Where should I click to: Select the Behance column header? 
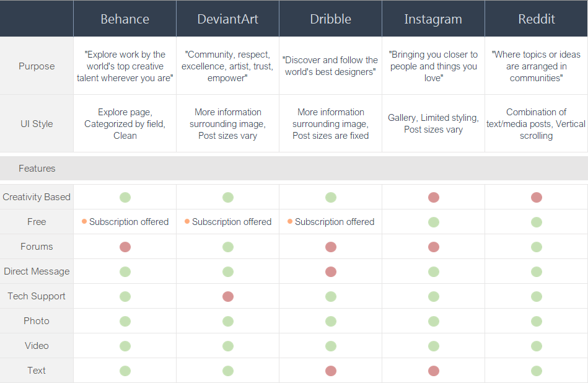click(125, 19)
